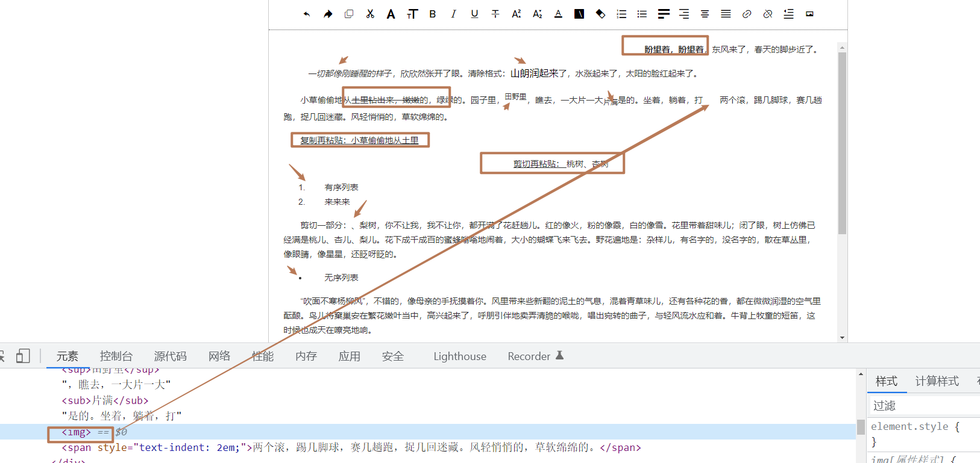Open the text color tool (underlined A)
This screenshot has height=463, width=980.
coord(558,14)
